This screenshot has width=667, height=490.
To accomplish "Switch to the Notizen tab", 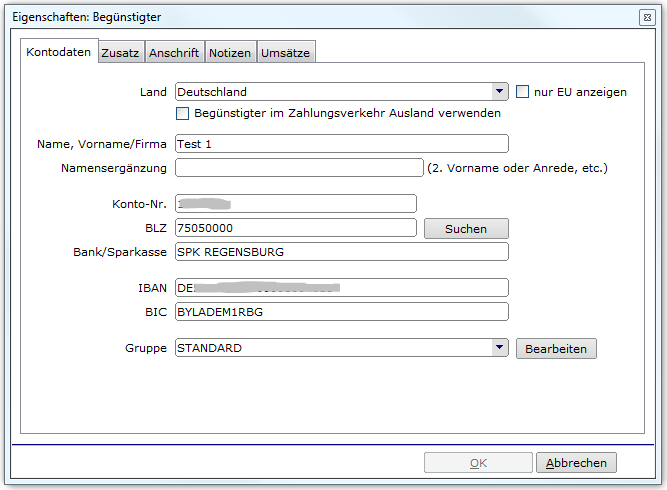I will pyautogui.click(x=231, y=53).
